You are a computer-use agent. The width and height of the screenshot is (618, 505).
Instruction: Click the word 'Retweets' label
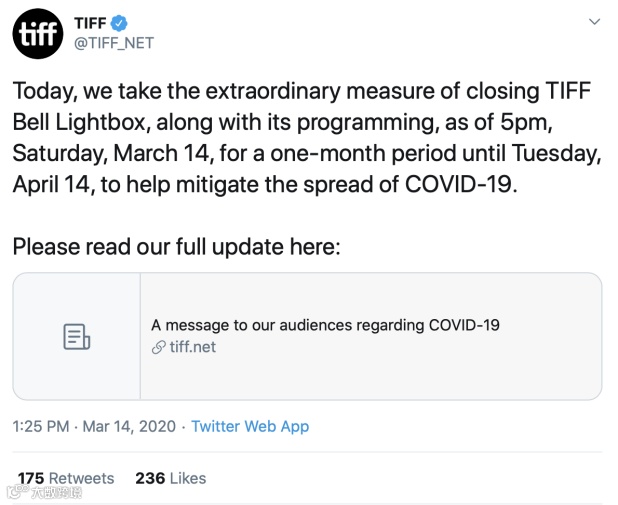[x=82, y=478]
